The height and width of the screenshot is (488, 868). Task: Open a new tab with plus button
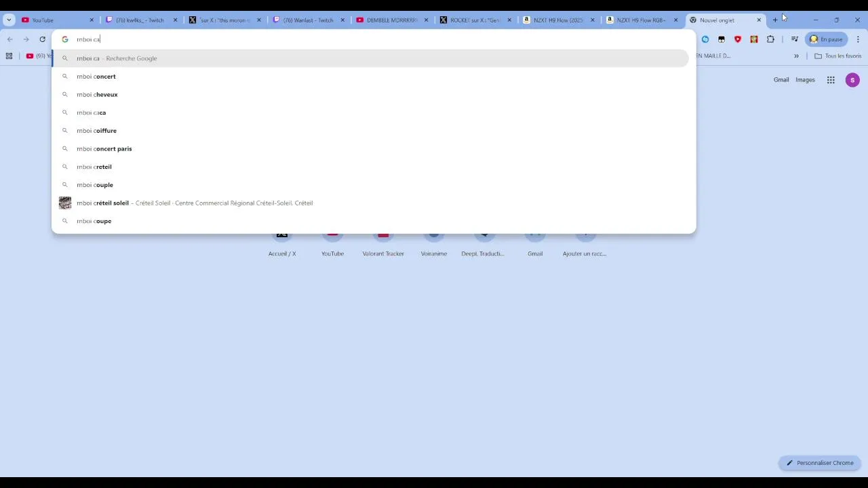775,20
